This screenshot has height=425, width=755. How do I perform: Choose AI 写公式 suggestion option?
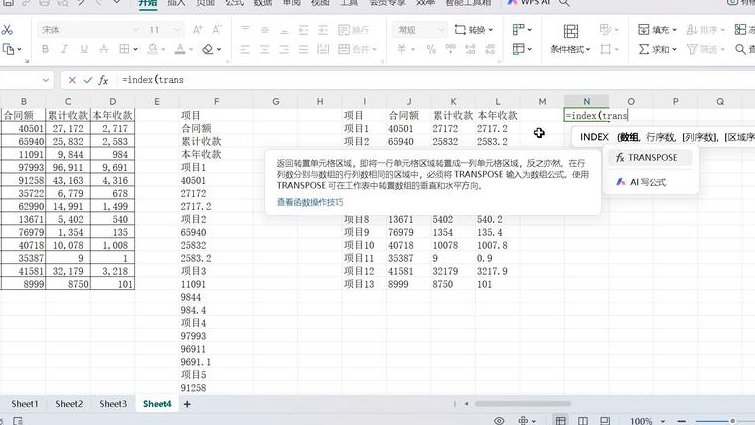650,182
